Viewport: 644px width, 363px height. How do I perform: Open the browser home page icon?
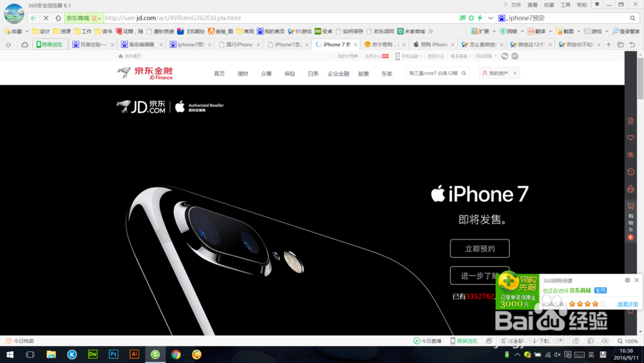(x=59, y=18)
